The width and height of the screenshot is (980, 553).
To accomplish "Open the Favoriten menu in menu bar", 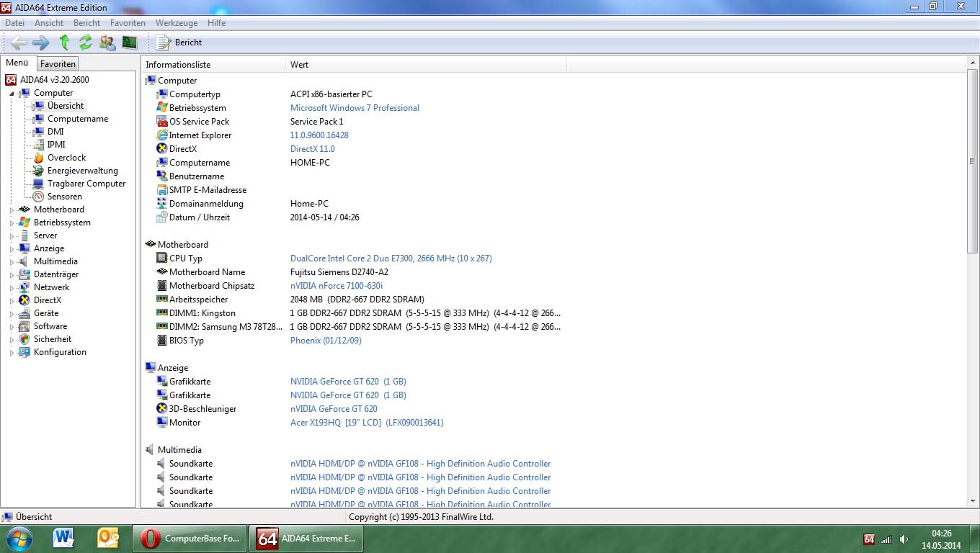I will click(x=128, y=23).
